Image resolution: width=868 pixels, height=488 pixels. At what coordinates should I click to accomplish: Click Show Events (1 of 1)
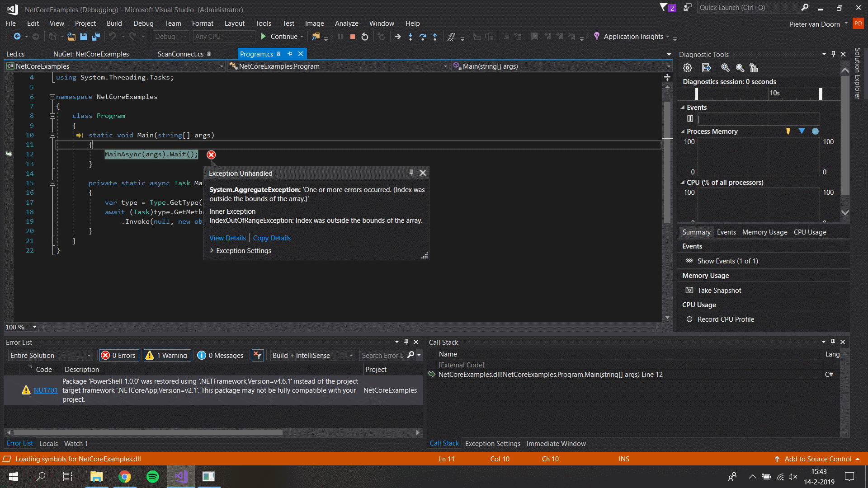pyautogui.click(x=727, y=261)
